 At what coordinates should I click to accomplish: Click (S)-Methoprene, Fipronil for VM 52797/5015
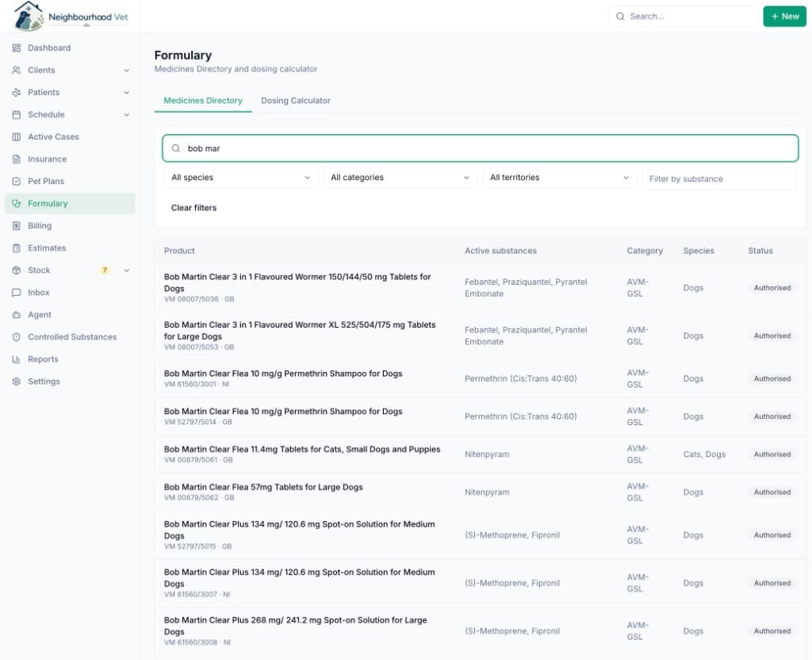pos(512,535)
